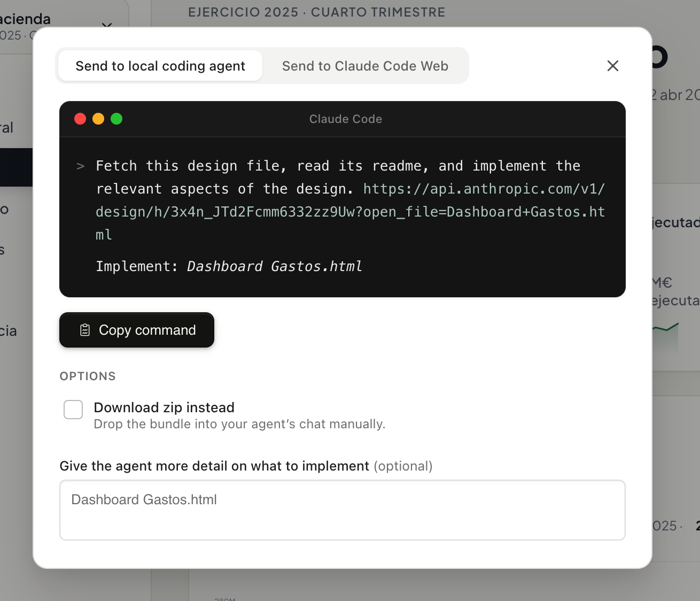Click the yellow terminal window dot
This screenshot has width=700, height=601.
[98, 119]
